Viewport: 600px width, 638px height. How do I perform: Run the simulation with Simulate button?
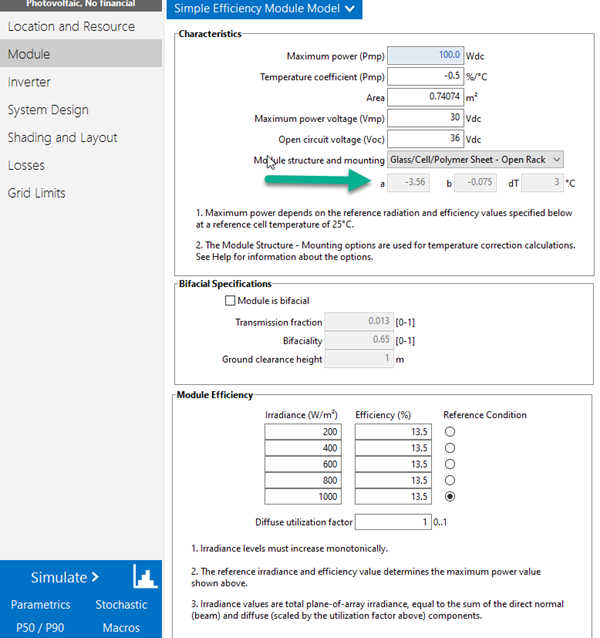[x=65, y=577]
